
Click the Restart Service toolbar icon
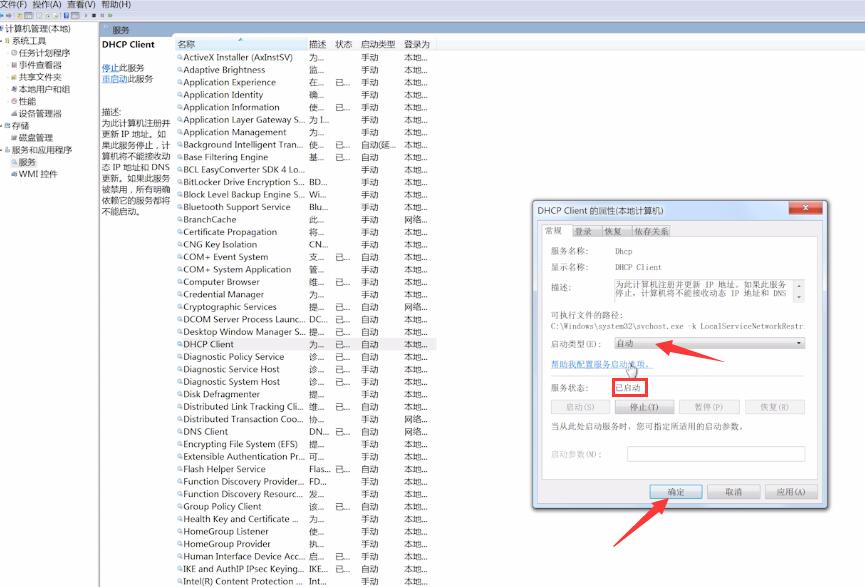[x=110, y=15]
